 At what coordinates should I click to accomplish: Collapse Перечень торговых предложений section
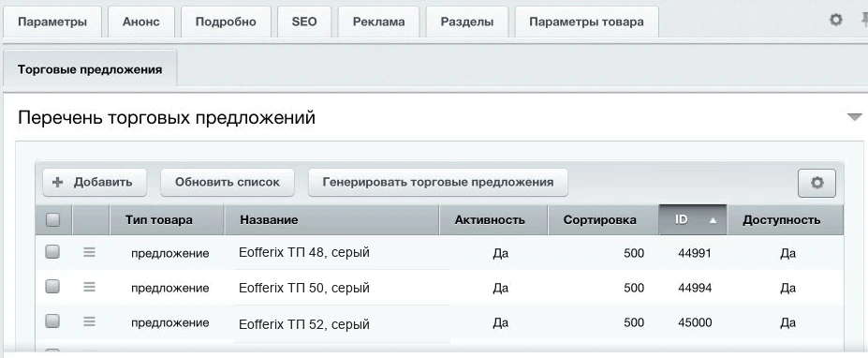tap(855, 117)
